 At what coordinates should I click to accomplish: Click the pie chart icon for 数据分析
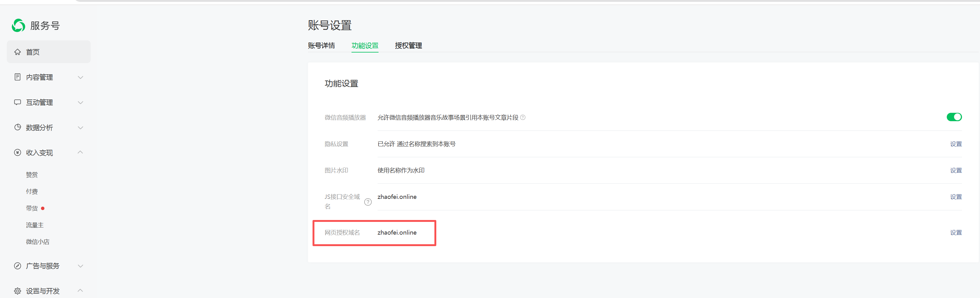(x=17, y=127)
